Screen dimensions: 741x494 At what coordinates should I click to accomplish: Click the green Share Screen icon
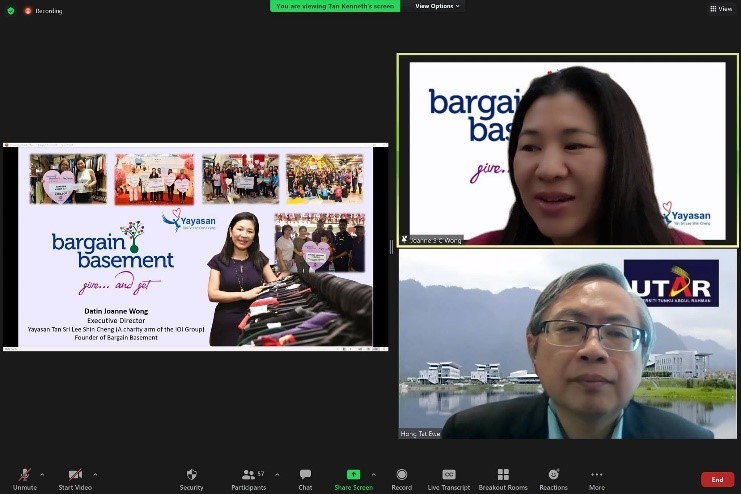click(353, 474)
